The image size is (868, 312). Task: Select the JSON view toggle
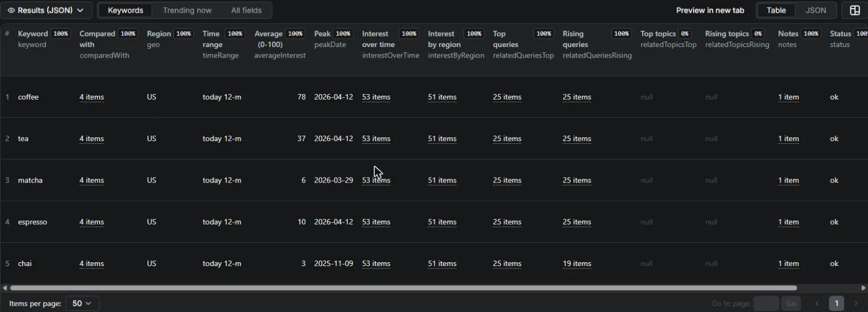pos(815,10)
